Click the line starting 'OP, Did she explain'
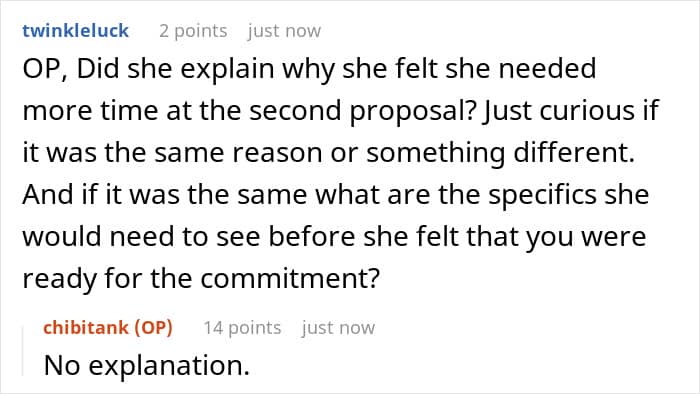Viewport: 700px width, 394px height. click(309, 69)
